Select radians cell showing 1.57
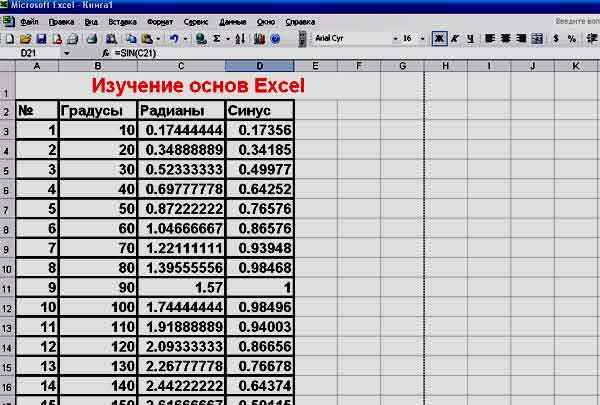Screen dimensions: 600x405 181,287
